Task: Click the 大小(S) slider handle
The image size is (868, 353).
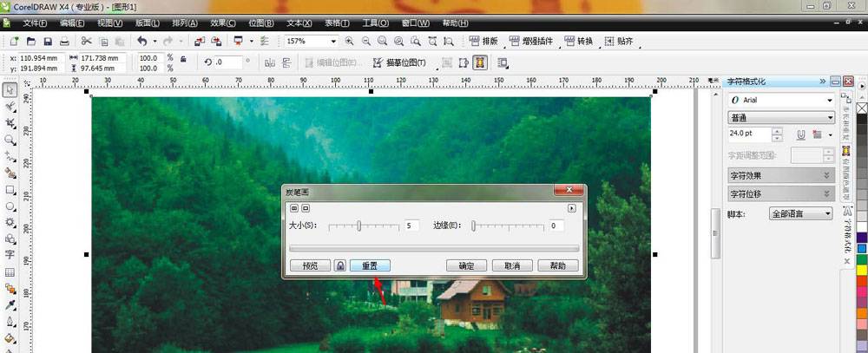Action: (x=358, y=226)
